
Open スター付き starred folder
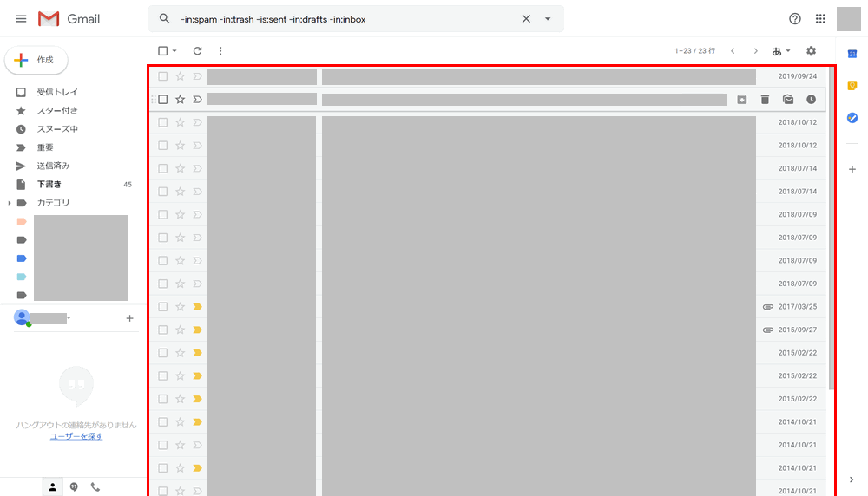(57, 111)
